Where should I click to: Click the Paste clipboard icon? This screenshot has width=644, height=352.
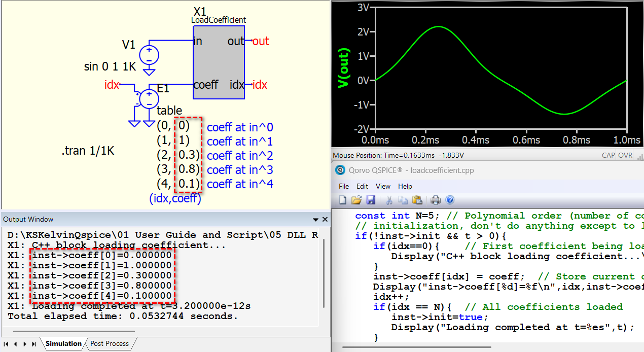(417, 200)
